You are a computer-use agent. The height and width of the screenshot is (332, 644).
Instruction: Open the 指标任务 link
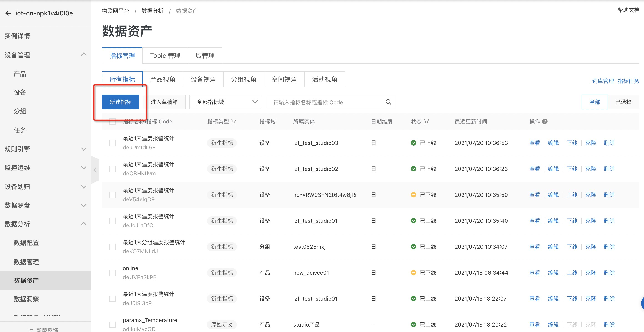pyautogui.click(x=628, y=81)
